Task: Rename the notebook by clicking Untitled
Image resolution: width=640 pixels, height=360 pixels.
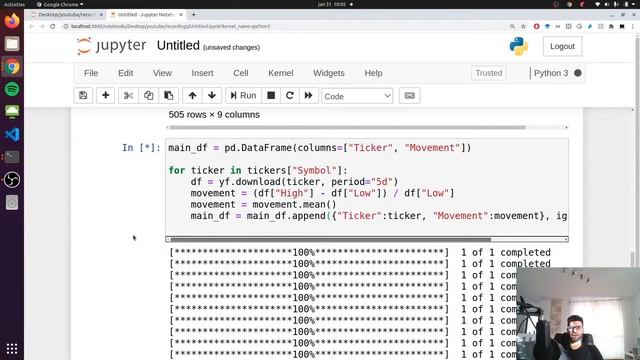Action: pos(178,46)
